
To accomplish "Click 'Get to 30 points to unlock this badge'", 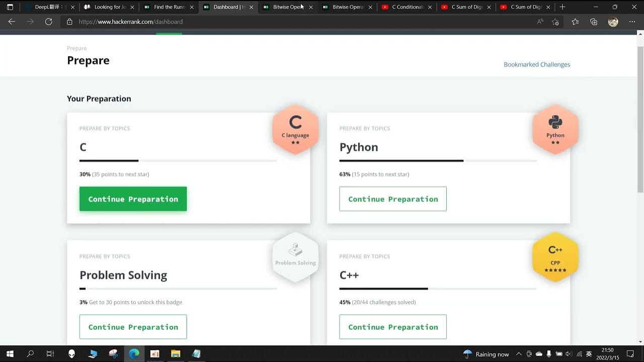I will [135, 302].
